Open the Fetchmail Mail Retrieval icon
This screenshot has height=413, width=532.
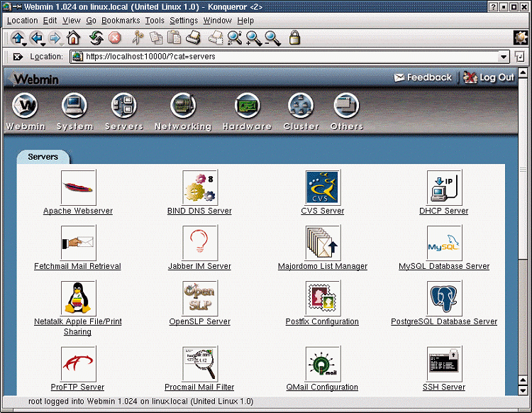(78, 243)
